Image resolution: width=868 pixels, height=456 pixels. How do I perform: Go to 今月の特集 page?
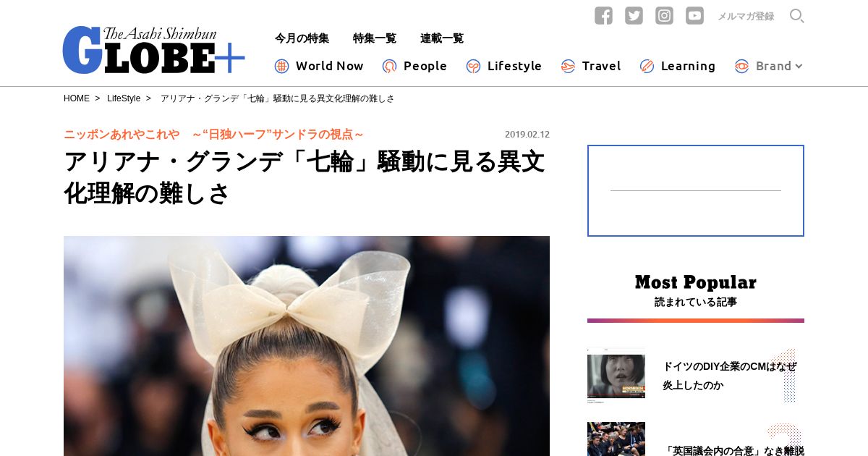coord(302,38)
